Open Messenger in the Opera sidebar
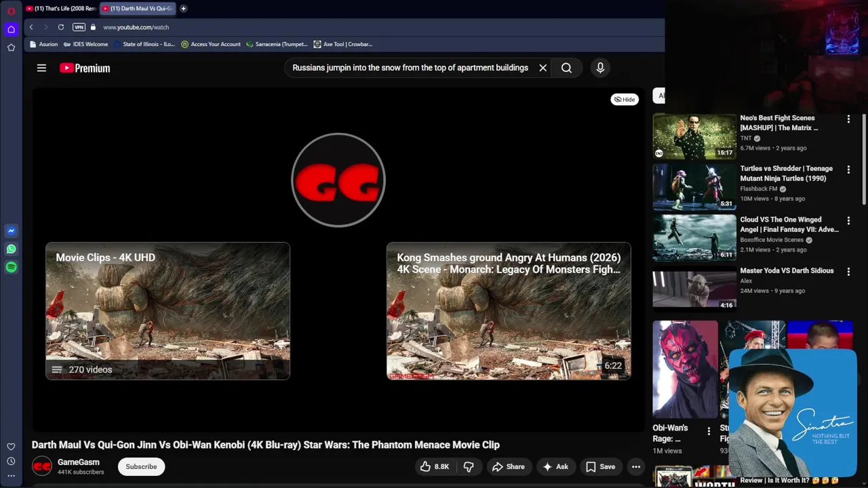The width and height of the screenshot is (868, 488). (11, 231)
